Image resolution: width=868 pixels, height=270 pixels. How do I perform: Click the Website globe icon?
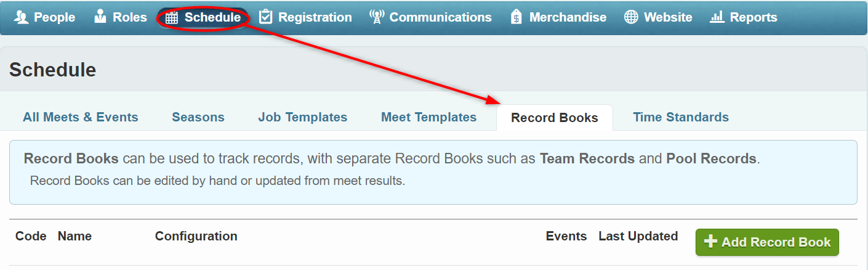(631, 17)
